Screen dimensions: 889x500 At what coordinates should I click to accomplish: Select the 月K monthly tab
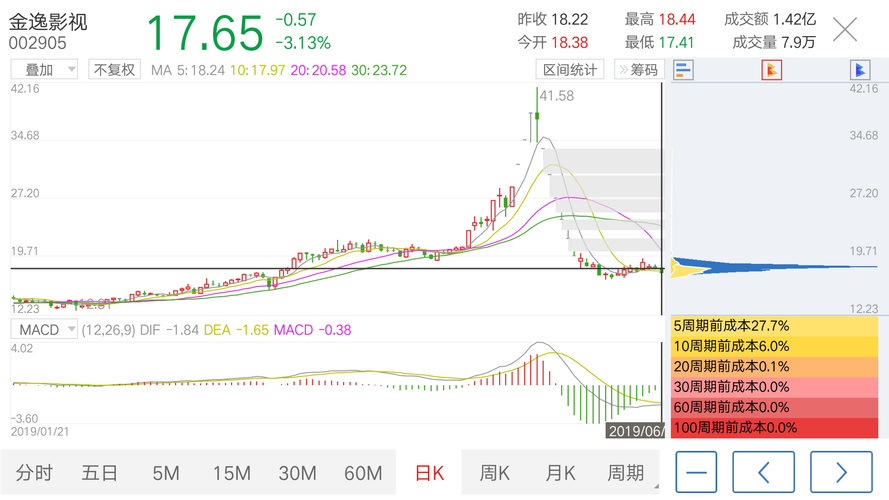coord(560,472)
